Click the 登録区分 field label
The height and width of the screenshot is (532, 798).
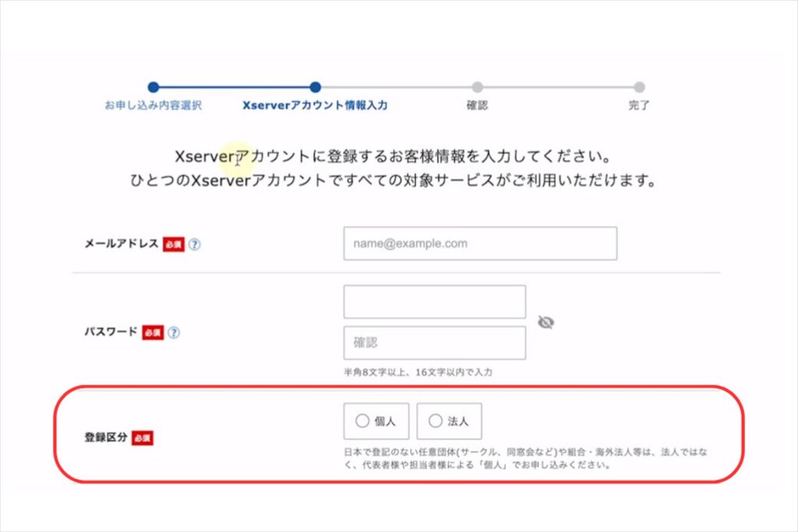(106, 438)
